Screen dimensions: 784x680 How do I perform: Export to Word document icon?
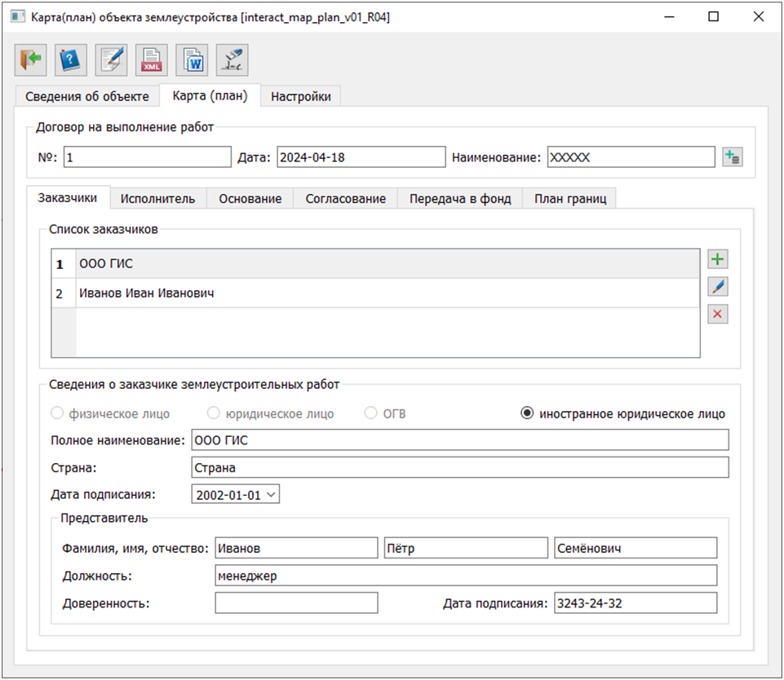pyautogui.click(x=193, y=60)
